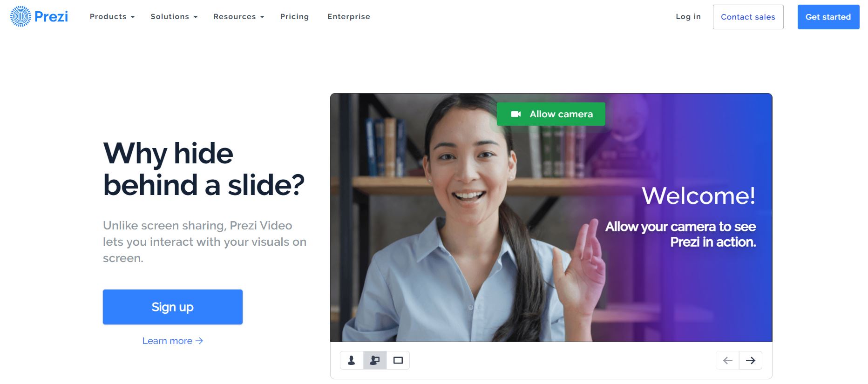The height and width of the screenshot is (384, 868).
Task: Open the Enterprise menu item
Action: pyautogui.click(x=349, y=17)
